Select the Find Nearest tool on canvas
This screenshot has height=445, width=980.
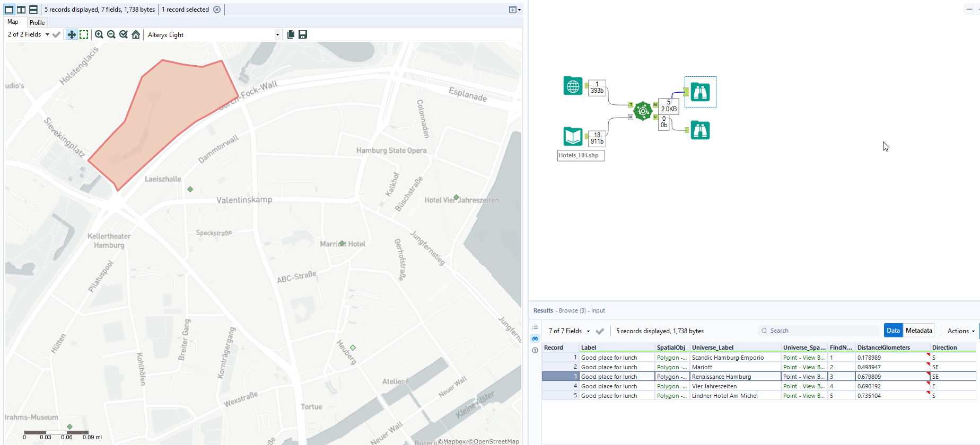(643, 111)
